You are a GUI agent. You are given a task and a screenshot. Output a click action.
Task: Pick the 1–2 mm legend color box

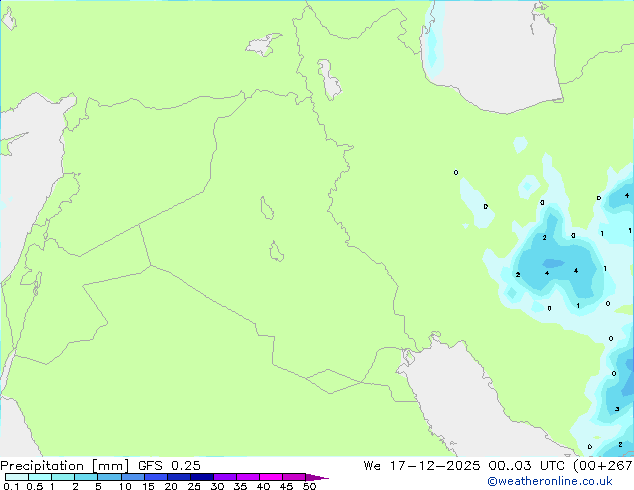click(x=63, y=477)
